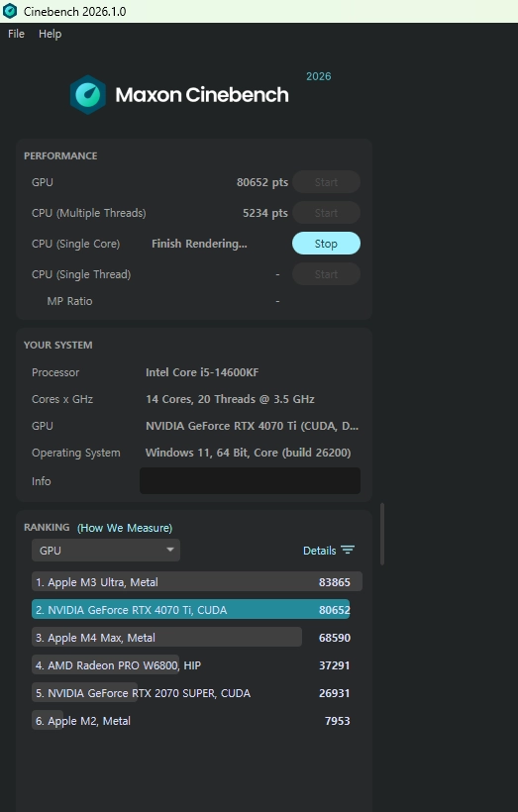The width and height of the screenshot is (518, 812).
Task: Select ranking row Apple M3 Ultra, Metal
Action: (x=197, y=581)
